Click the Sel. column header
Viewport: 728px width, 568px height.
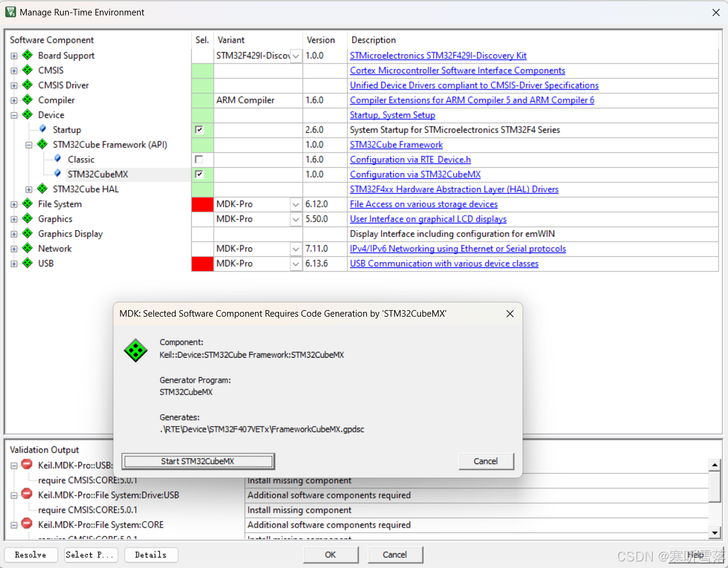(202, 40)
